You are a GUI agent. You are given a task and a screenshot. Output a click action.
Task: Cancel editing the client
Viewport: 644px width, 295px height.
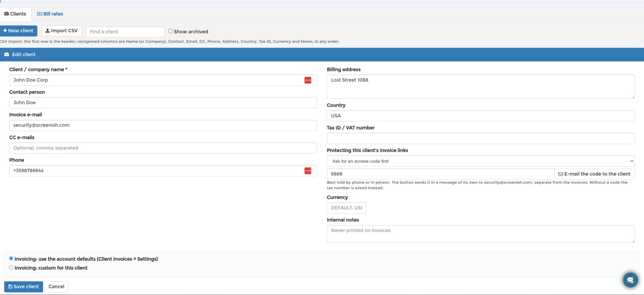pyautogui.click(x=56, y=287)
